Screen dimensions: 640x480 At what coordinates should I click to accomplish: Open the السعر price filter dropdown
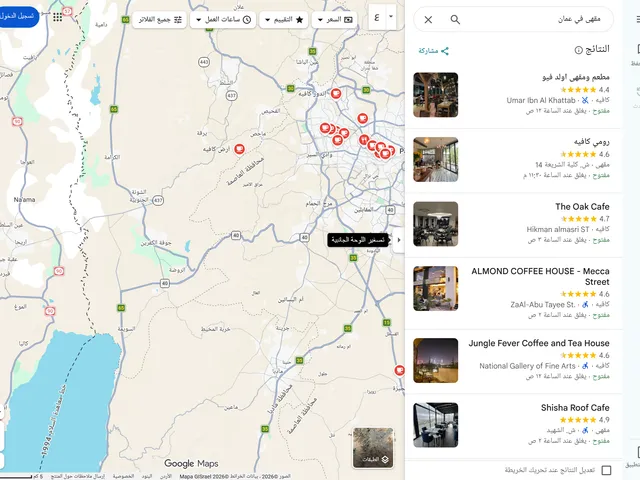point(334,20)
